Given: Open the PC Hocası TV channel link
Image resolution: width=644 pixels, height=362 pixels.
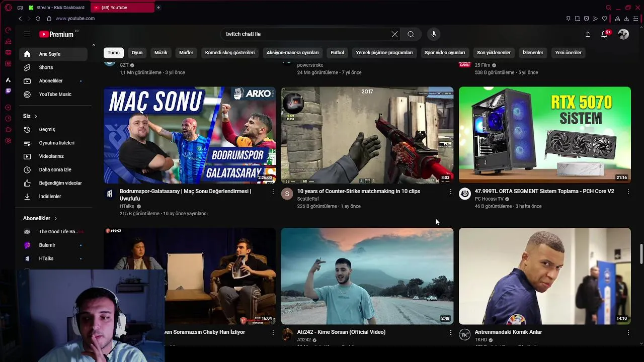Looking at the screenshot, I should pos(489,199).
